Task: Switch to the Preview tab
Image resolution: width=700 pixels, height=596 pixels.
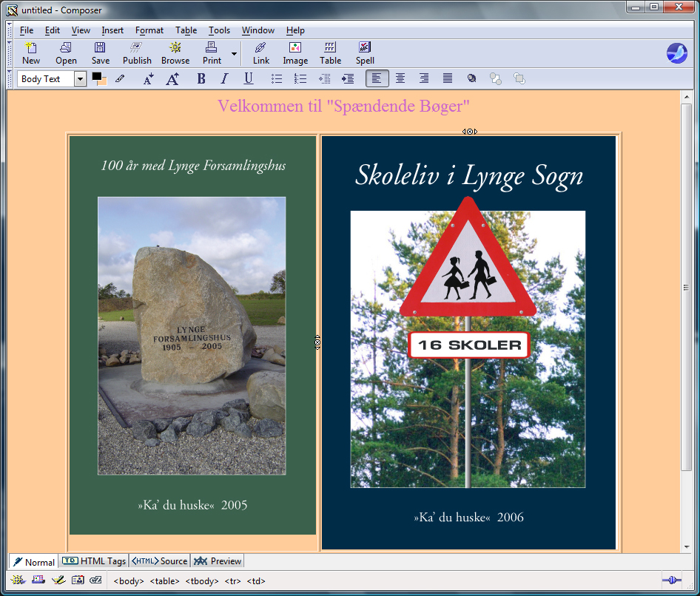Action: [x=218, y=561]
